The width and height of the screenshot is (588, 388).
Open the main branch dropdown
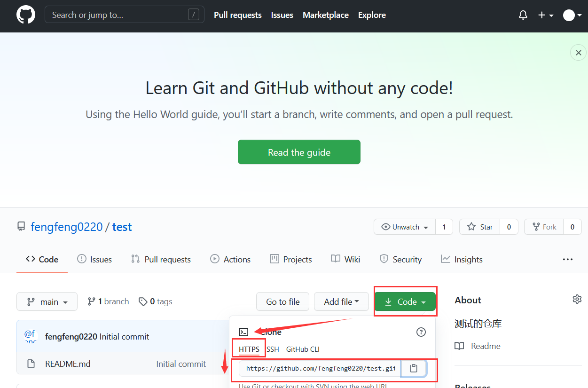click(x=47, y=301)
